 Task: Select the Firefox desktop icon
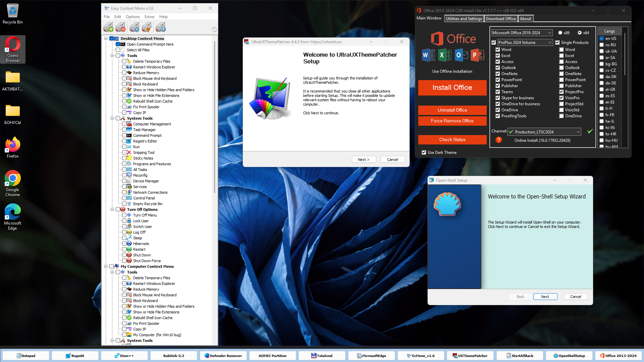[x=13, y=147]
